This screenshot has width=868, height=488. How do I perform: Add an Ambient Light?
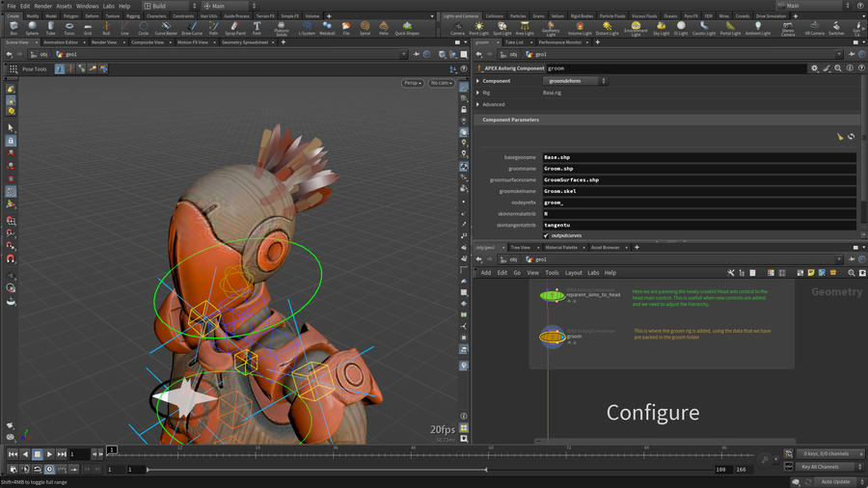point(758,28)
